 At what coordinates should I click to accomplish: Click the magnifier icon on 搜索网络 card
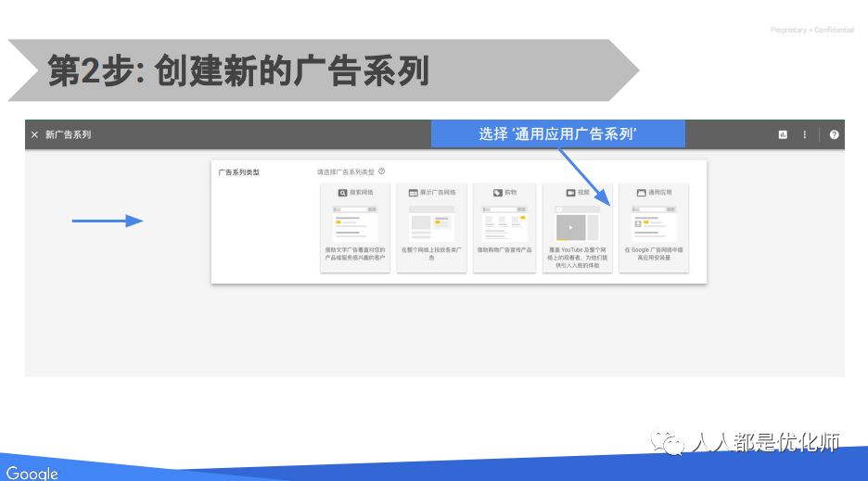coord(343,193)
